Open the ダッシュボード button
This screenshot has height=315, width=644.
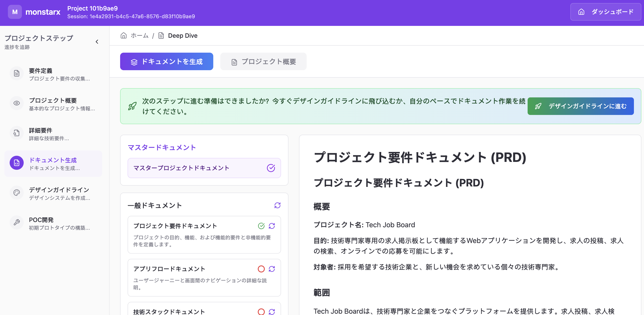(x=605, y=12)
